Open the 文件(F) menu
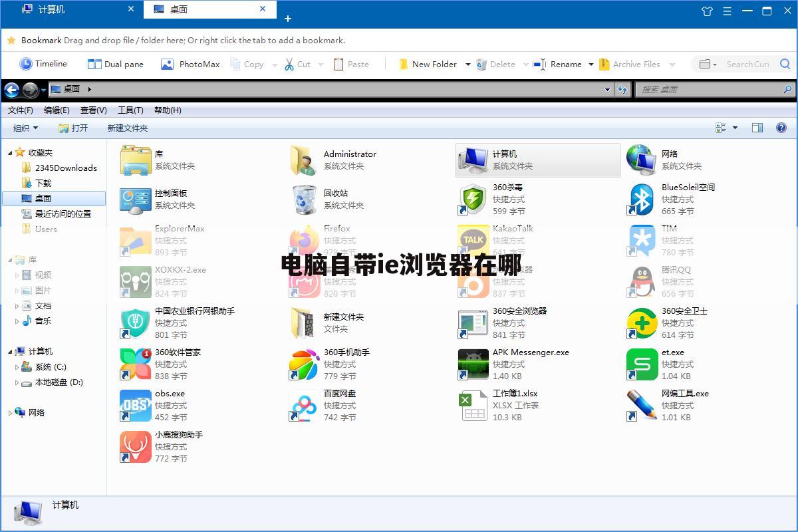Image resolution: width=798 pixels, height=532 pixels. 21,110
